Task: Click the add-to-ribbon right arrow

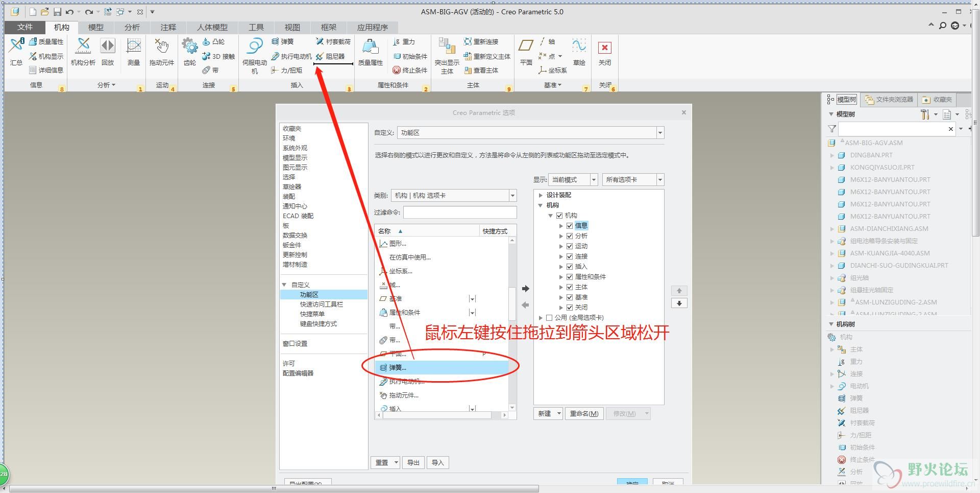Action: point(526,289)
